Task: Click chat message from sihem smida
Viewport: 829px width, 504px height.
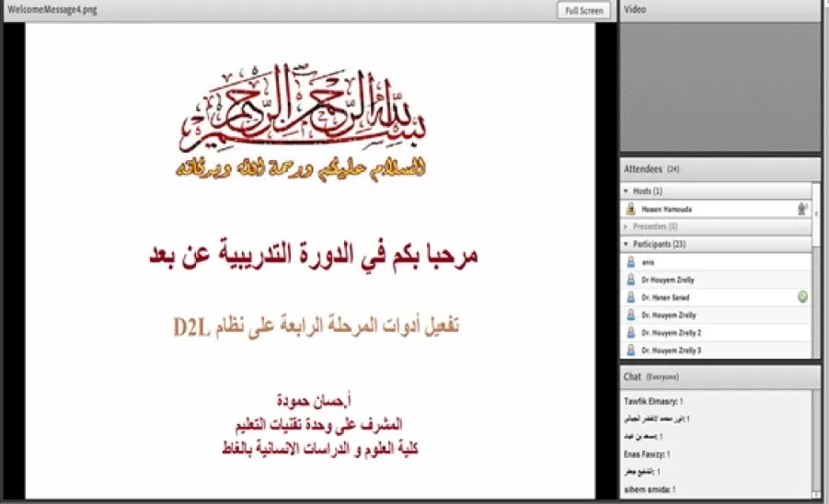Action: click(650, 489)
